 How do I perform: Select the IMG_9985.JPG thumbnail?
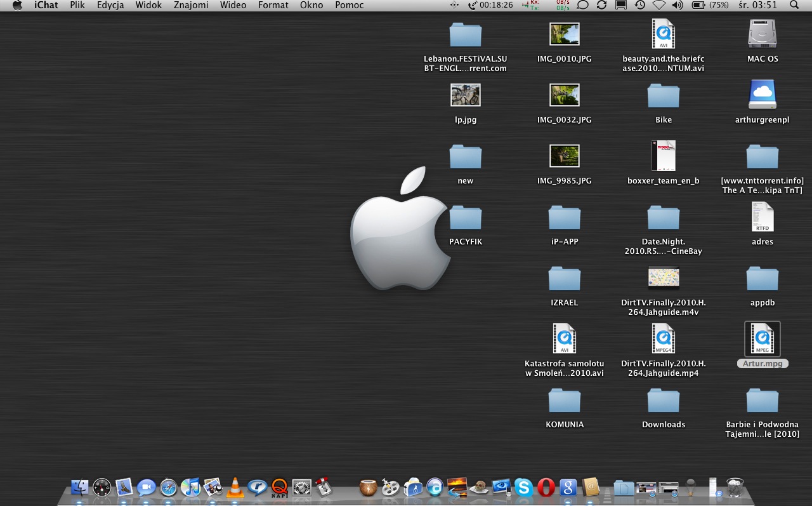tap(565, 156)
